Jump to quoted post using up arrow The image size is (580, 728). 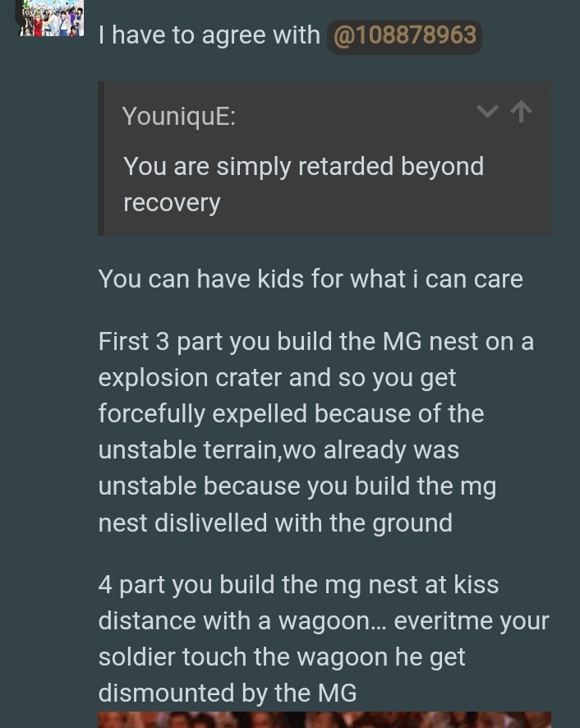[x=521, y=112]
